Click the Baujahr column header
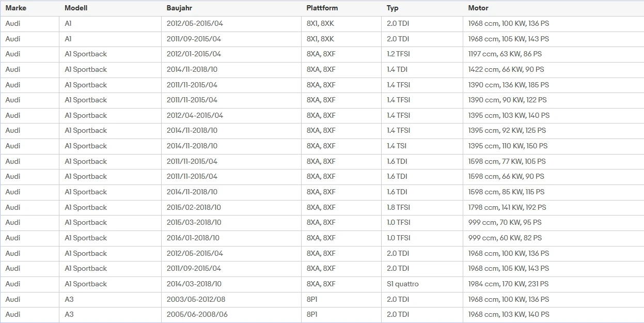 click(180, 8)
